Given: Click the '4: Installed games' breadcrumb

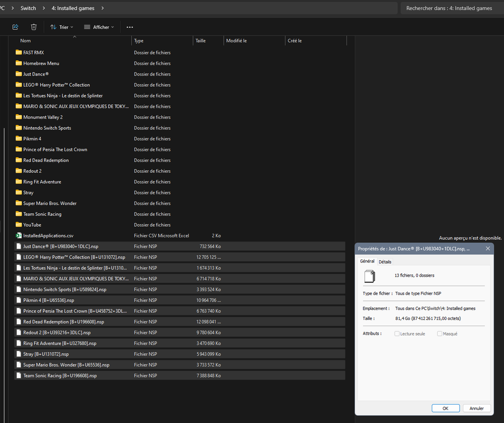Looking at the screenshot, I should coord(73,8).
